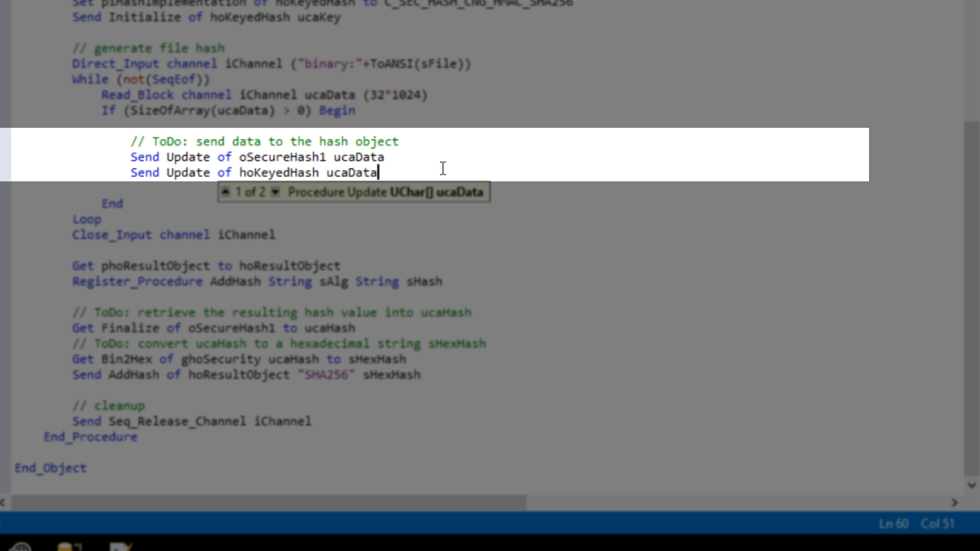This screenshot has width=980, height=551.
Task: Click oSecureHash1 in the Send Update line
Action: click(x=282, y=157)
